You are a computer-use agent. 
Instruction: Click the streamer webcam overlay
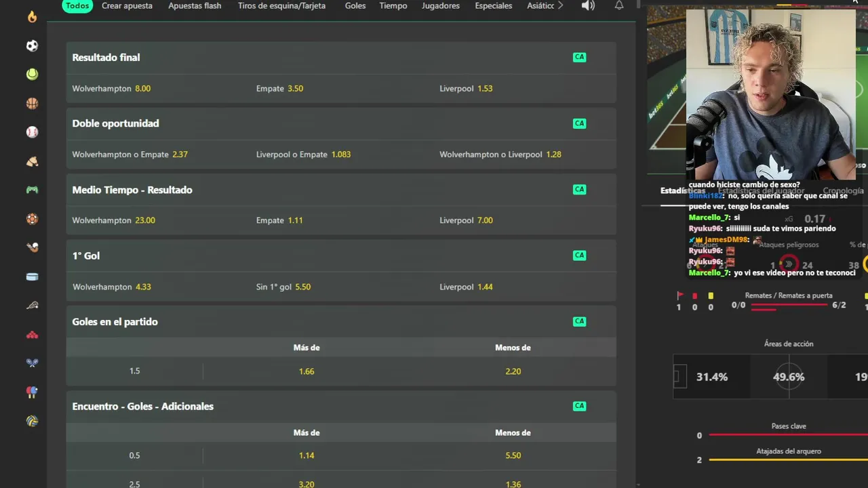click(x=770, y=95)
